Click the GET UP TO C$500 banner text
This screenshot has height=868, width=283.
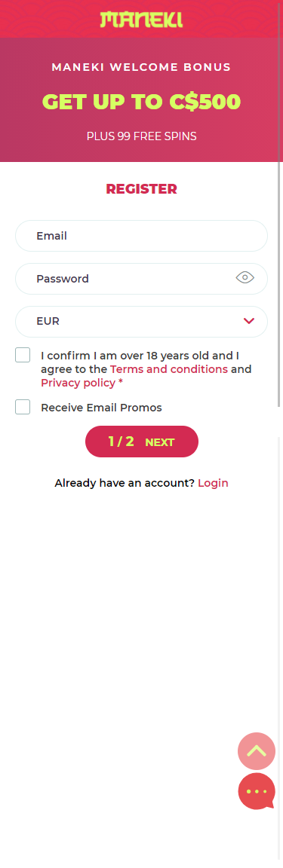point(142,102)
